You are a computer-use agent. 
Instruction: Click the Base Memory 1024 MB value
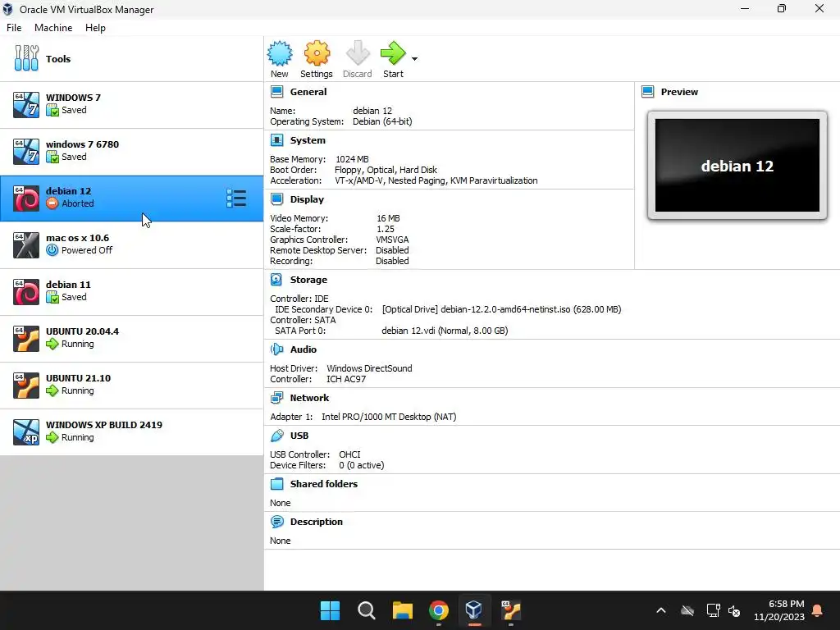point(352,159)
